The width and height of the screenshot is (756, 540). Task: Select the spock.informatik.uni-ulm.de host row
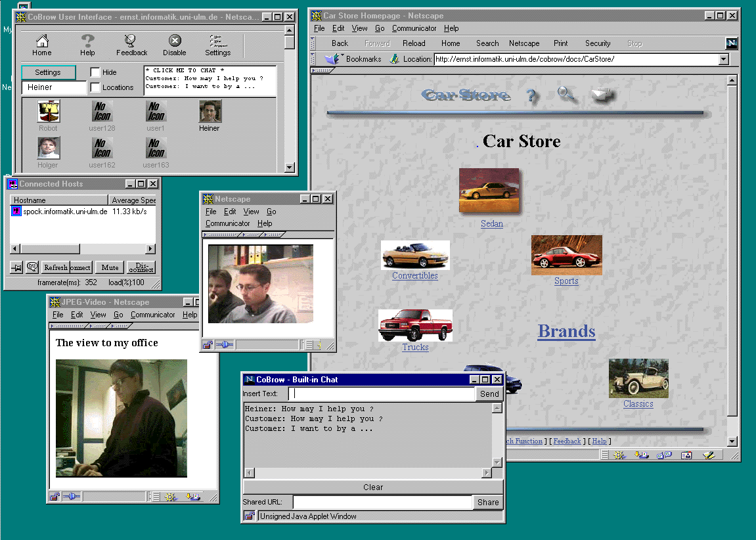(82, 211)
